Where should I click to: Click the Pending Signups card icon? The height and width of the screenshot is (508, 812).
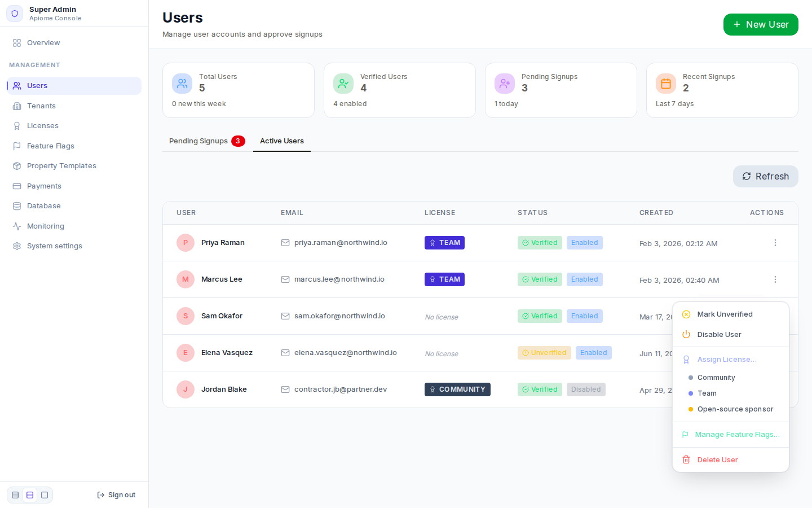coord(505,84)
